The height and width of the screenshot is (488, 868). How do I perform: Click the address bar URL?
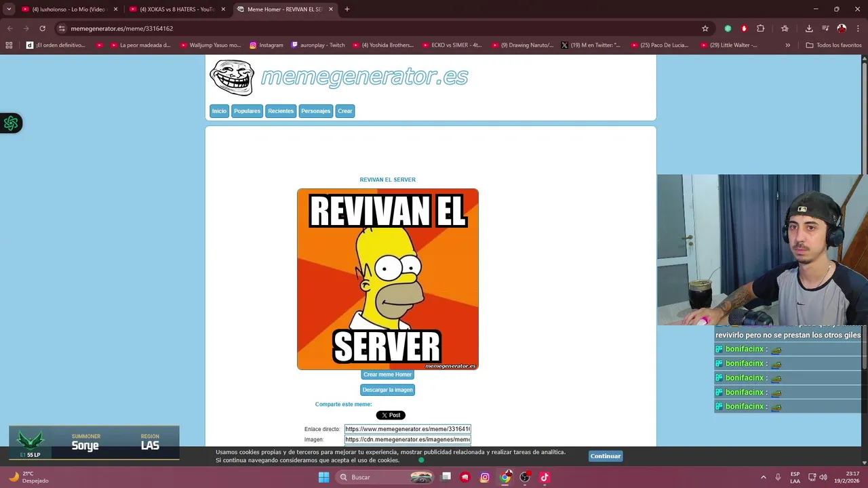[x=122, y=28]
